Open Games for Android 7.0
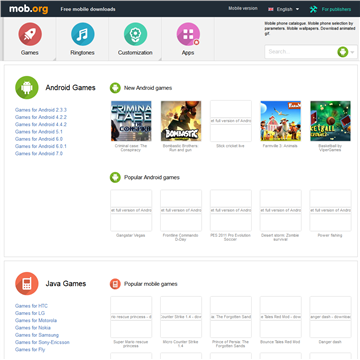The height and width of the screenshot is (360, 360). [x=39, y=154]
